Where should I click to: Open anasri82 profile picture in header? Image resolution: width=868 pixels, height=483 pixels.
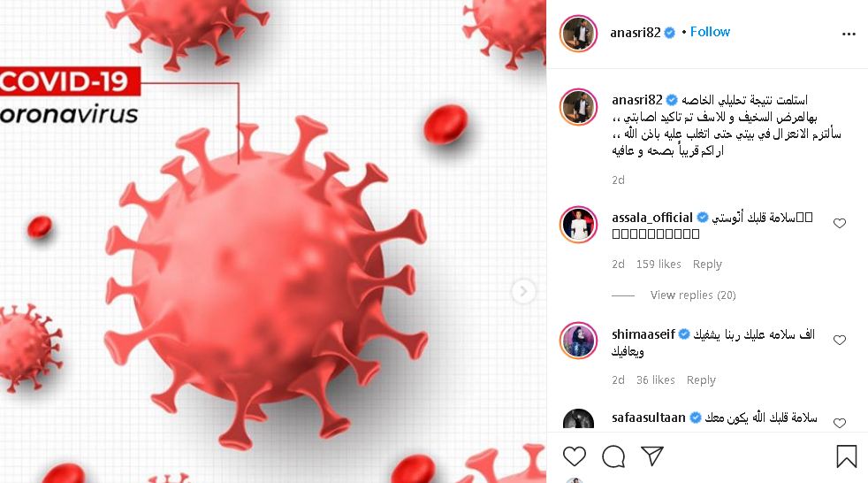coord(578,34)
